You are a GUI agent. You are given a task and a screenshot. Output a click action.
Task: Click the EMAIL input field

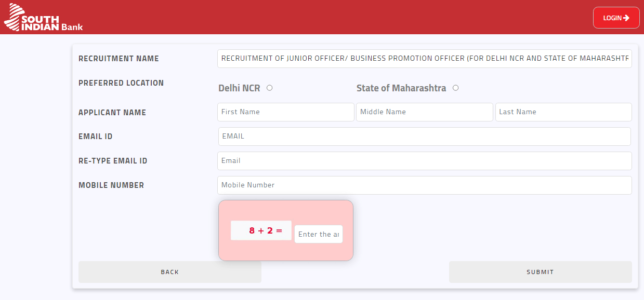coord(424,137)
